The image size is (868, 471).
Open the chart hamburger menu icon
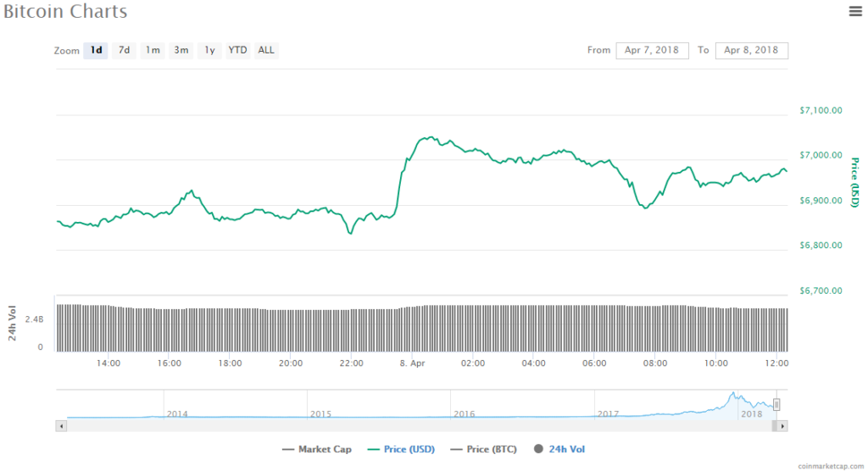854,11
